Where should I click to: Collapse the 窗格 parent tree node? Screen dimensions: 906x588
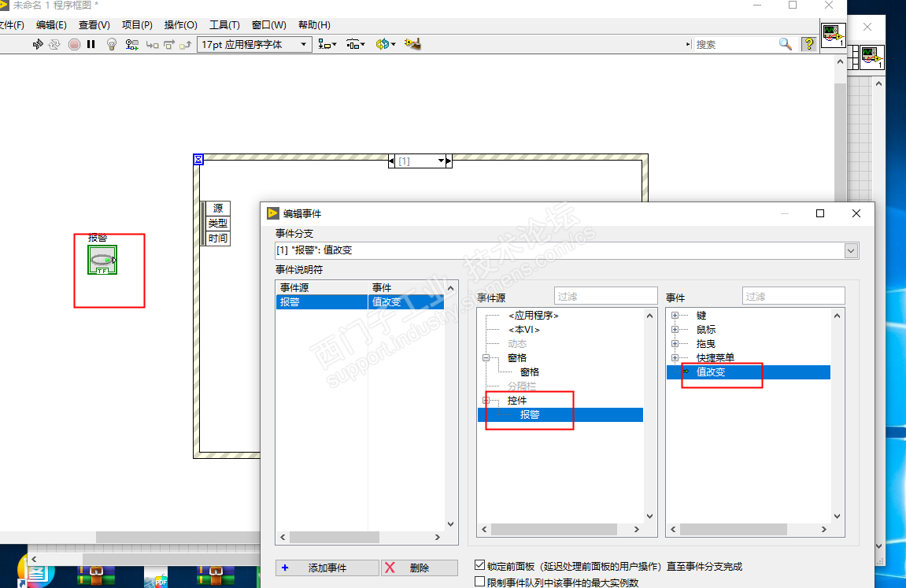tap(486, 358)
